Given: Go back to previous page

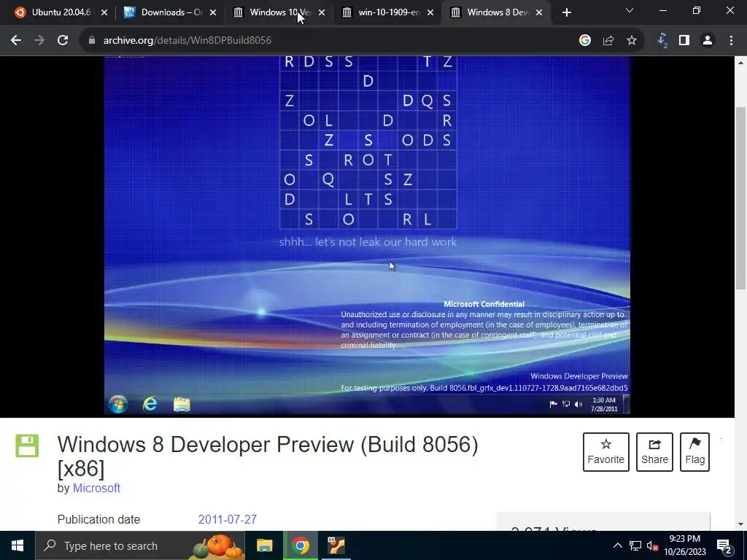Looking at the screenshot, I should pyautogui.click(x=16, y=41).
